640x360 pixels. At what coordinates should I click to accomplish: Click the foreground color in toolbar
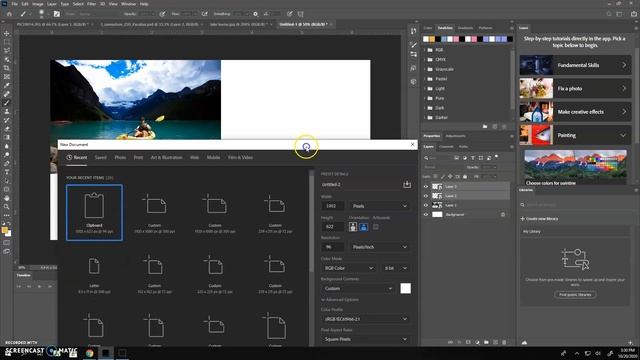click(5, 231)
